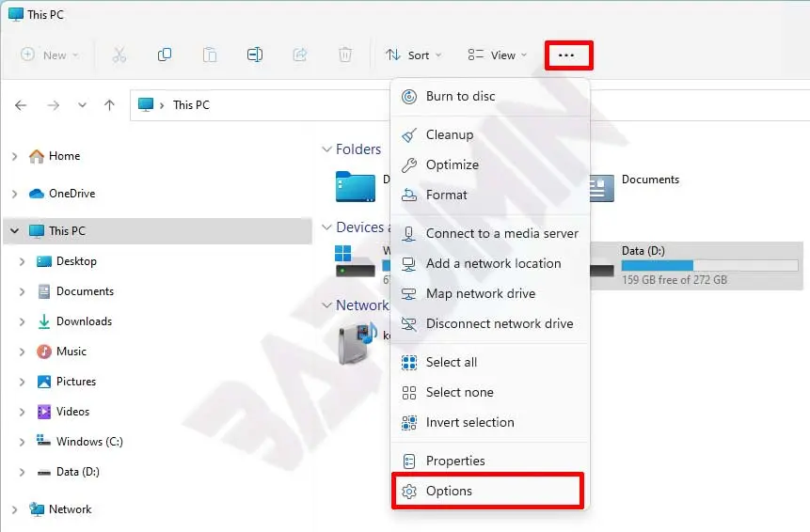Open the See more three-dots menu
The width and height of the screenshot is (810, 532).
pyautogui.click(x=566, y=55)
